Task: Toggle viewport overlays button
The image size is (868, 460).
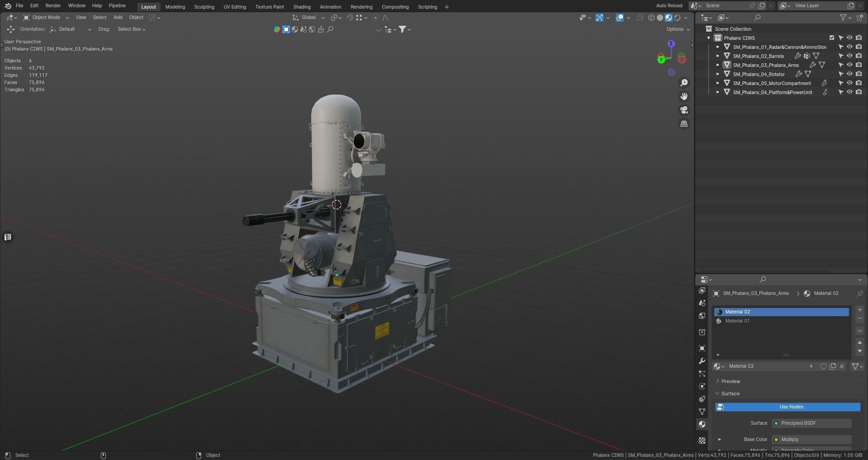Action: [x=620, y=18]
